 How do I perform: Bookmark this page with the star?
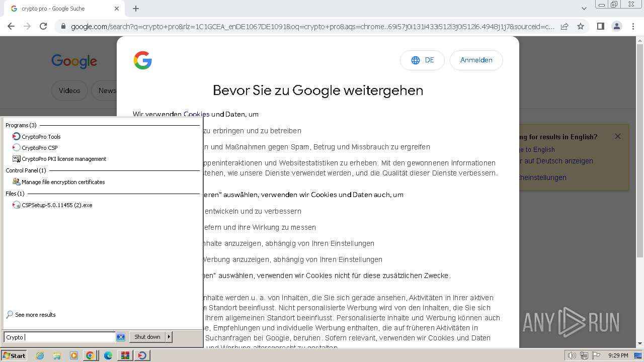tap(581, 26)
